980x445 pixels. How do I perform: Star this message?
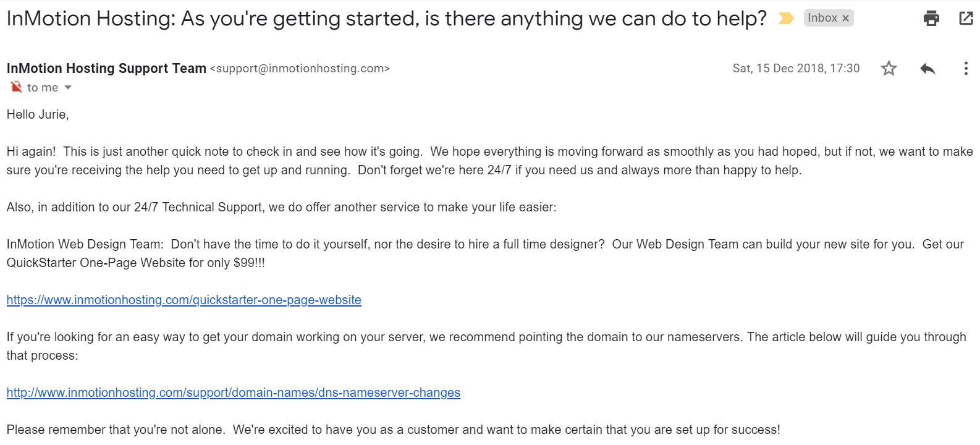click(889, 68)
